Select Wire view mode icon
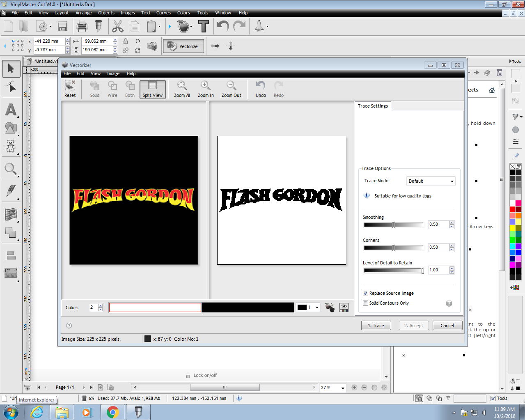The image size is (525, 420). click(x=112, y=89)
